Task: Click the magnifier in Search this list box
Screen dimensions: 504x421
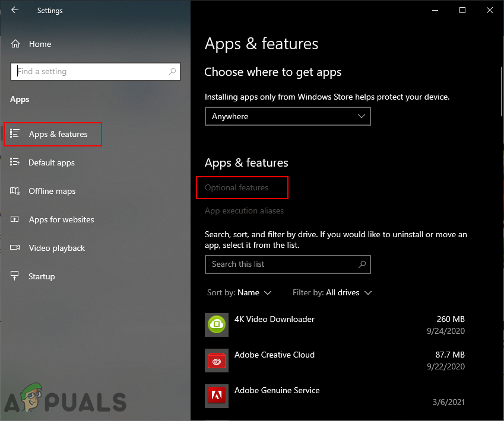Action: [362, 264]
